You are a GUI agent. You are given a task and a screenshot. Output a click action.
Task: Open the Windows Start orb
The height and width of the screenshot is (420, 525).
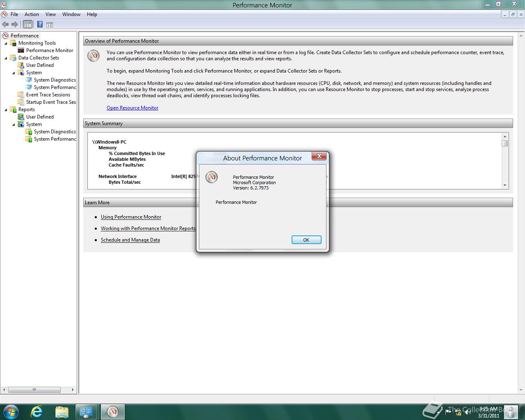(x=11, y=411)
